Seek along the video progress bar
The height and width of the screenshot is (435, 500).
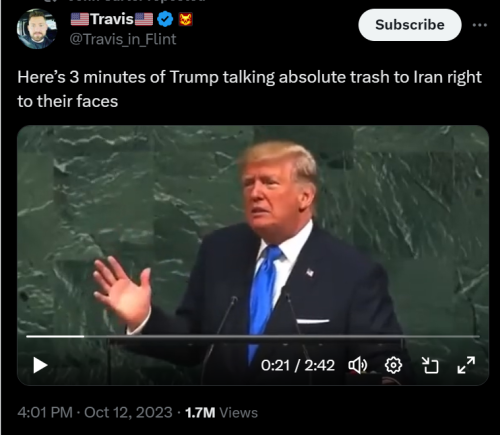pyautogui.click(x=253, y=337)
